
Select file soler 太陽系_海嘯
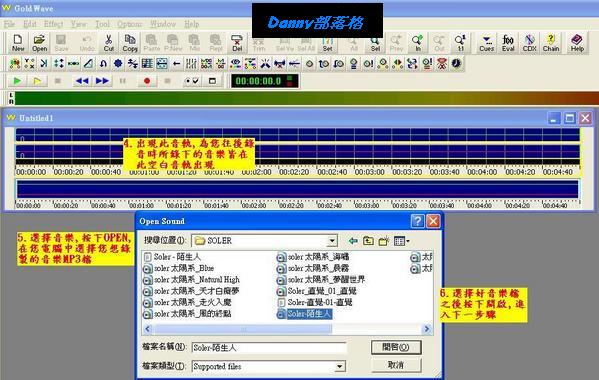313,257
